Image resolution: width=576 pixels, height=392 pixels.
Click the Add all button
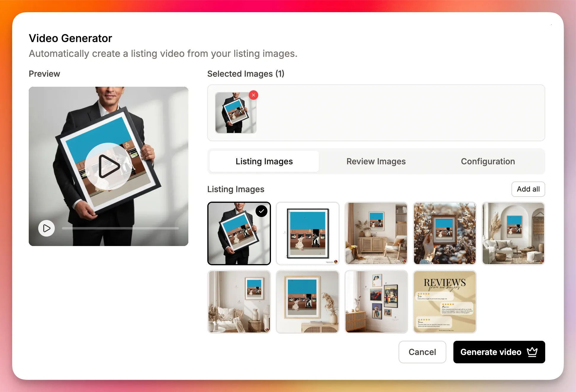coord(528,189)
